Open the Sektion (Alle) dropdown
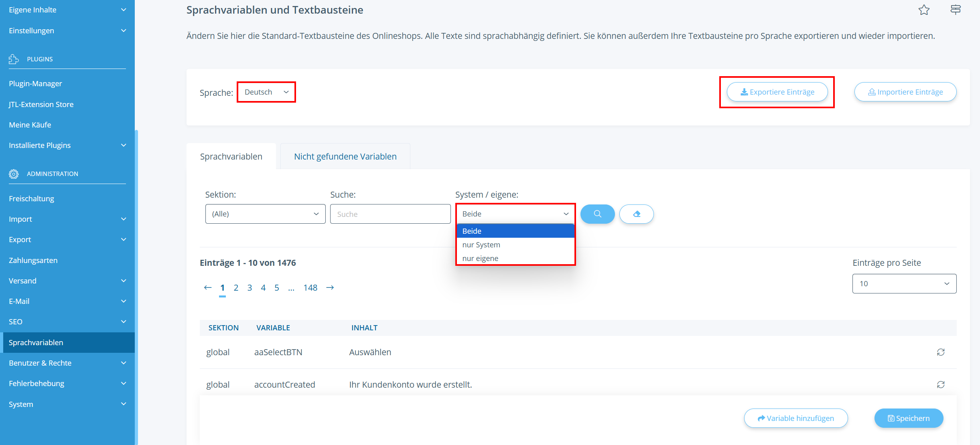Image resolution: width=980 pixels, height=445 pixels. [x=265, y=214]
